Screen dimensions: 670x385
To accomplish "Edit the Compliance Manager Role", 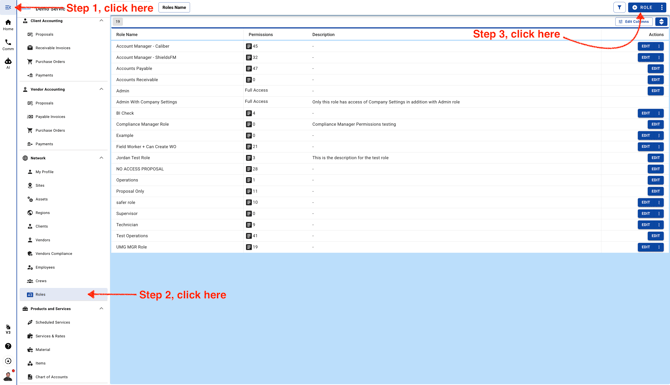I will pos(655,124).
